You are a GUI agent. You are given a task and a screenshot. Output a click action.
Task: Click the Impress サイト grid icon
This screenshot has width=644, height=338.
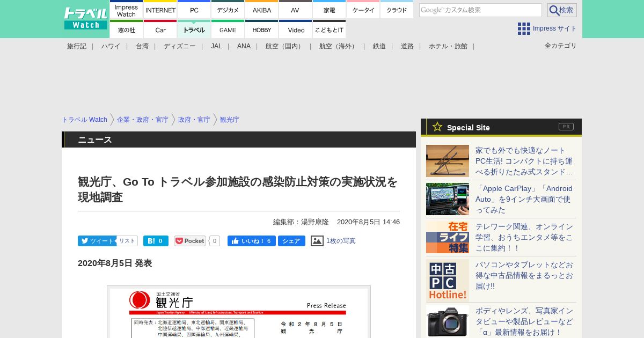pos(524,28)
